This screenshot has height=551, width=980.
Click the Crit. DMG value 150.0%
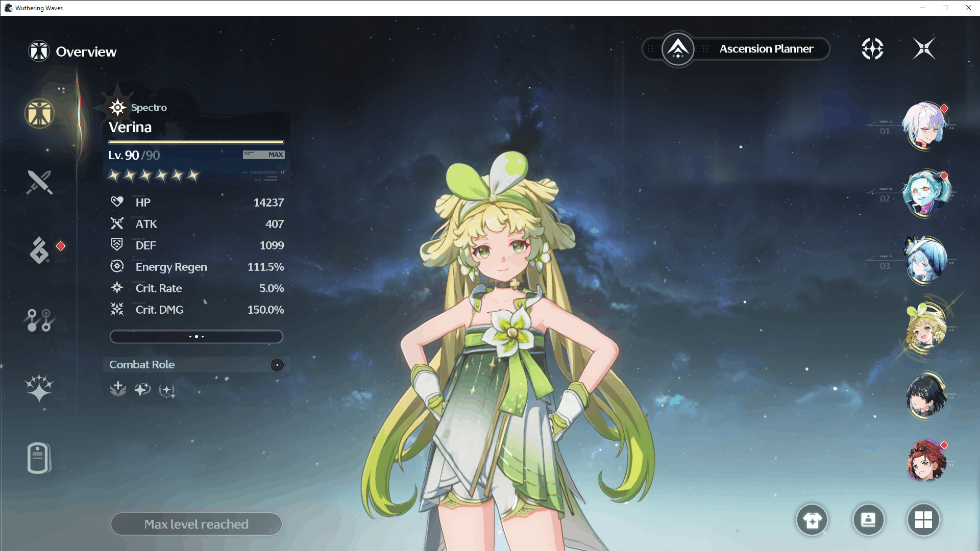tap(265, 310)
